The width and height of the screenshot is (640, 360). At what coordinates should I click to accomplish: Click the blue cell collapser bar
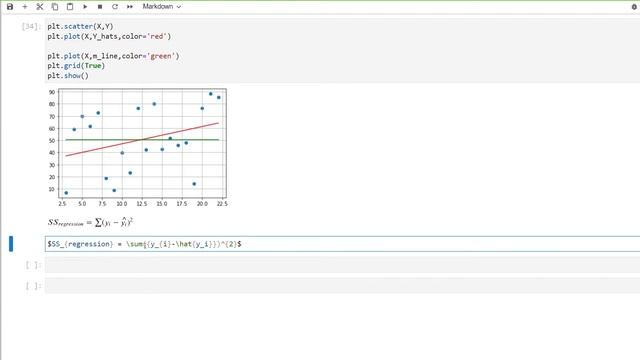11,244
